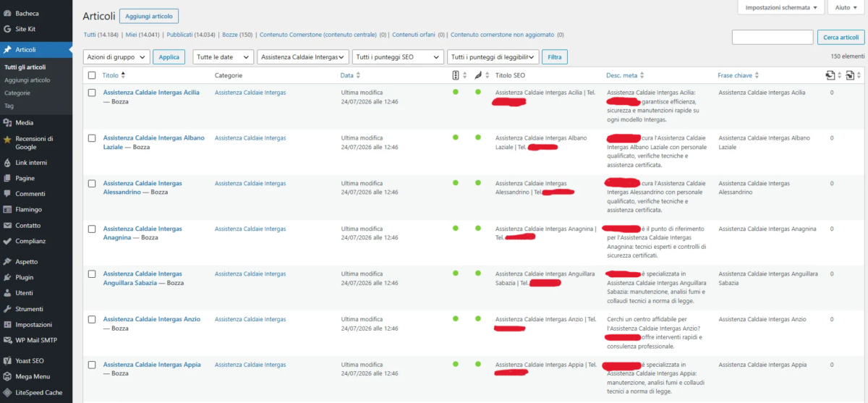
Task: Open the Yoast SEO sidebar icon
Action: pos(7,360)
